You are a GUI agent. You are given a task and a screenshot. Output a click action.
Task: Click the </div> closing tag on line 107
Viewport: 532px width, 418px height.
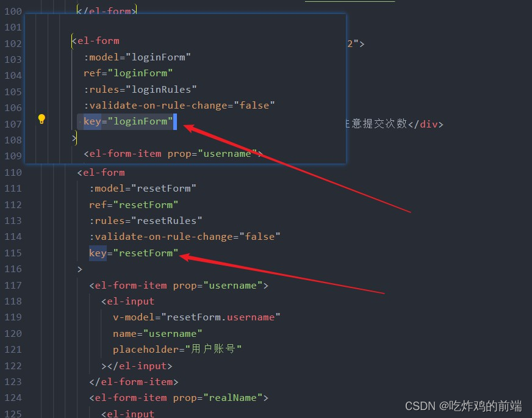click(x=426, y=124)
